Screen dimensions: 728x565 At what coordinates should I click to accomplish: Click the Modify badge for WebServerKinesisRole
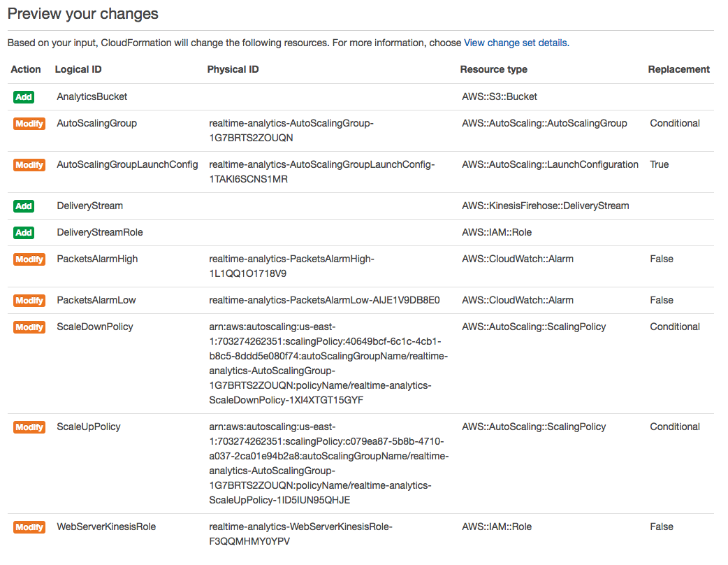click(29, 527)
